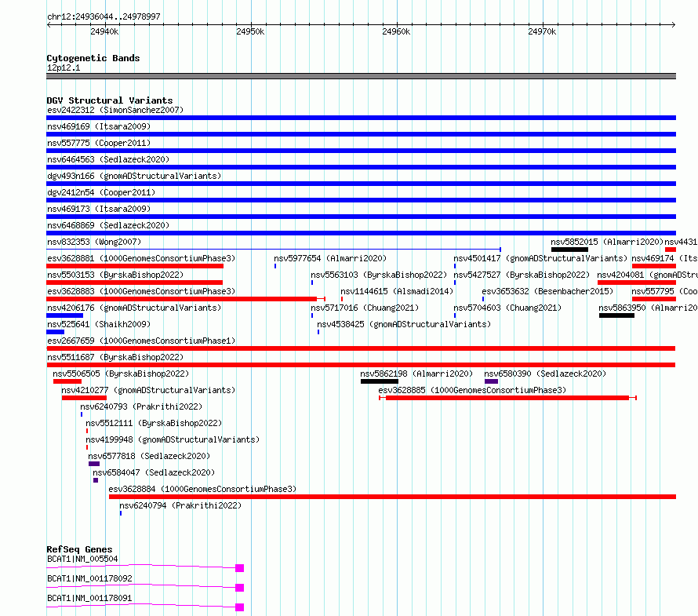The width and height of the screenshot is (698, 616).
Task: Open nsv6240794 (Prakrithi2022) label
Action: [180, 505]
